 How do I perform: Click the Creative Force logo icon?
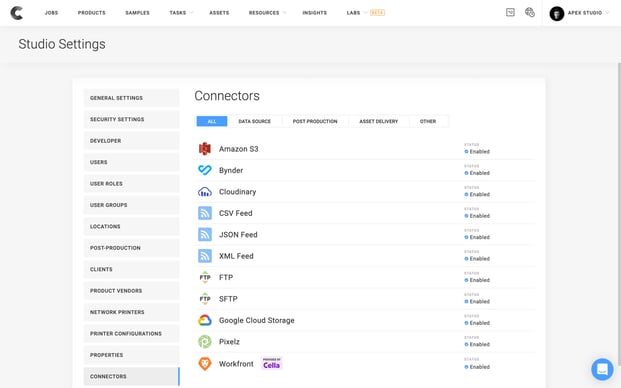click(x=16, y=13)
